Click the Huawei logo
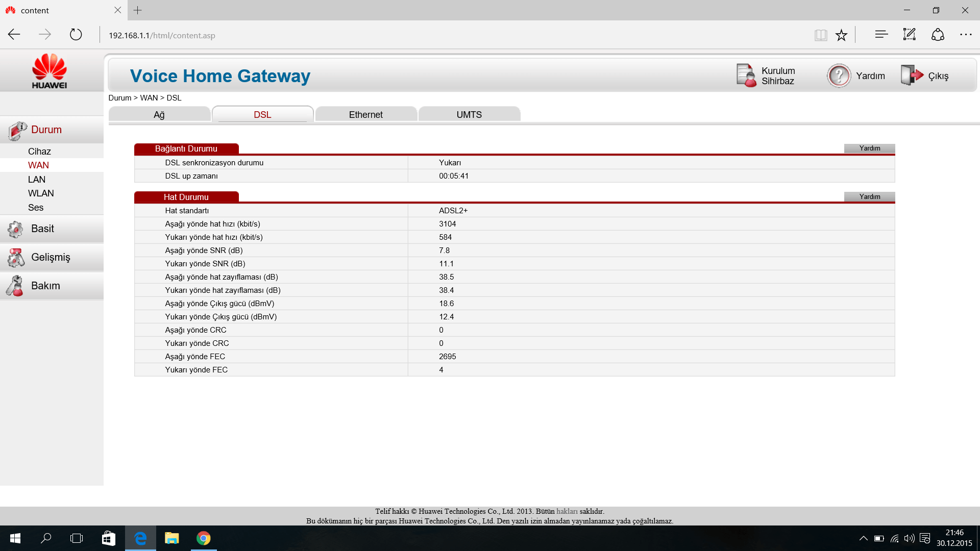This screenshot has width=980, height=551. 50,71
